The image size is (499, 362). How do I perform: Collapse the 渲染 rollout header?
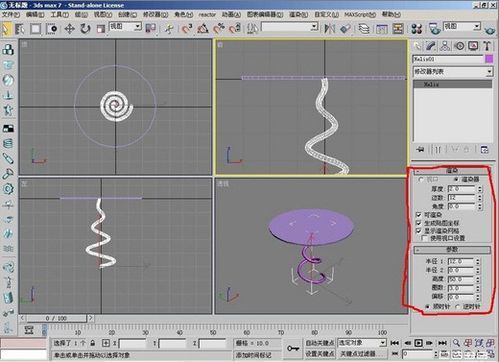pyautogui.click(x=452, y=171)
